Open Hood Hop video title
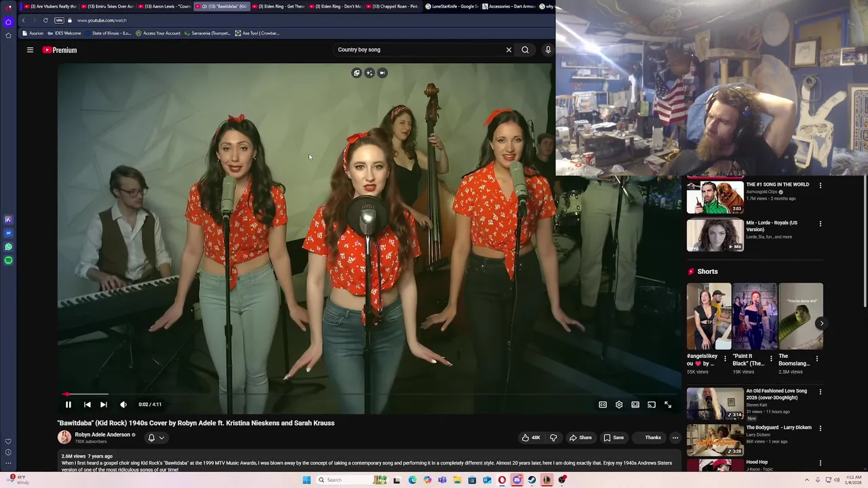Screen dimensions: 868x488 click(x=757, y=462)
